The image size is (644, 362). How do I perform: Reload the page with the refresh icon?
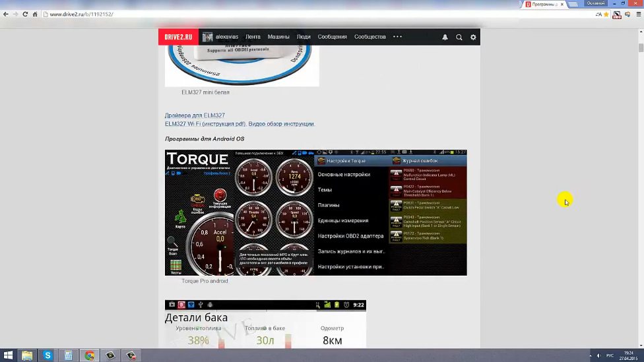[25, 14]
